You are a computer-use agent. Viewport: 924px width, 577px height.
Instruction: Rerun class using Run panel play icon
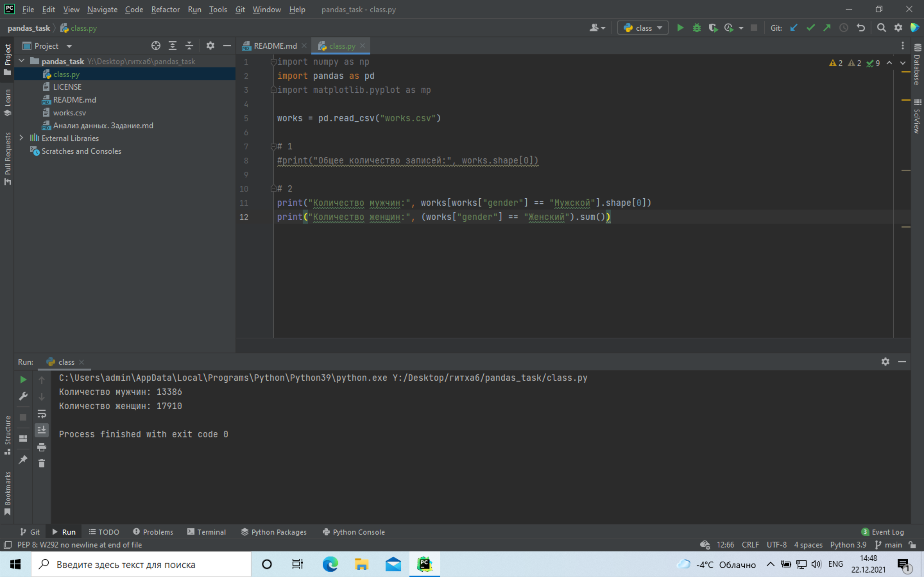click(23, 379)
